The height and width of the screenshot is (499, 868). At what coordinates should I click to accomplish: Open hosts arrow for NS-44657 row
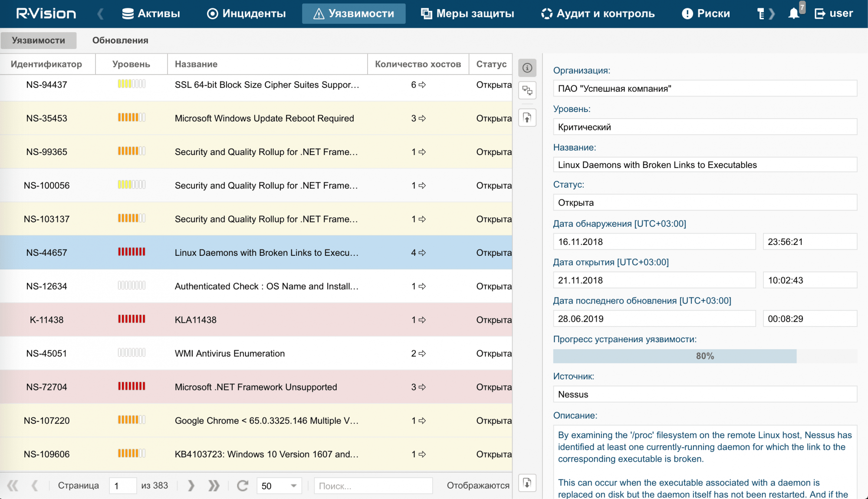tap(422, 253)
